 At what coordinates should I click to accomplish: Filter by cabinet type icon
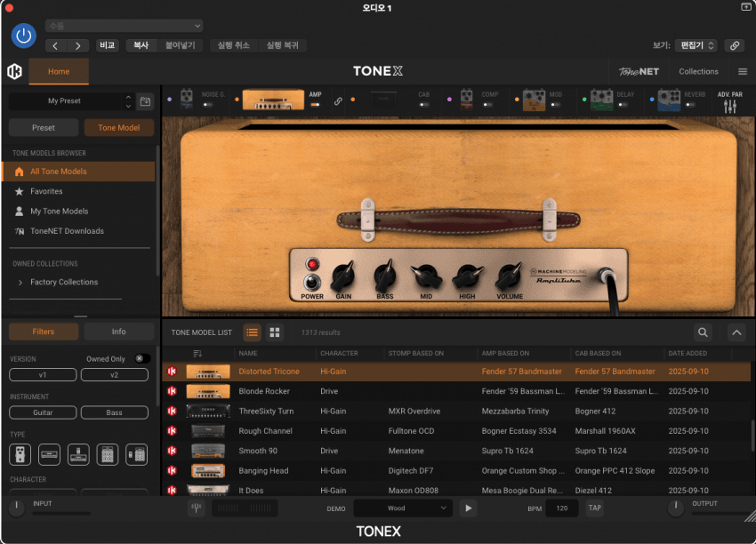108,454
